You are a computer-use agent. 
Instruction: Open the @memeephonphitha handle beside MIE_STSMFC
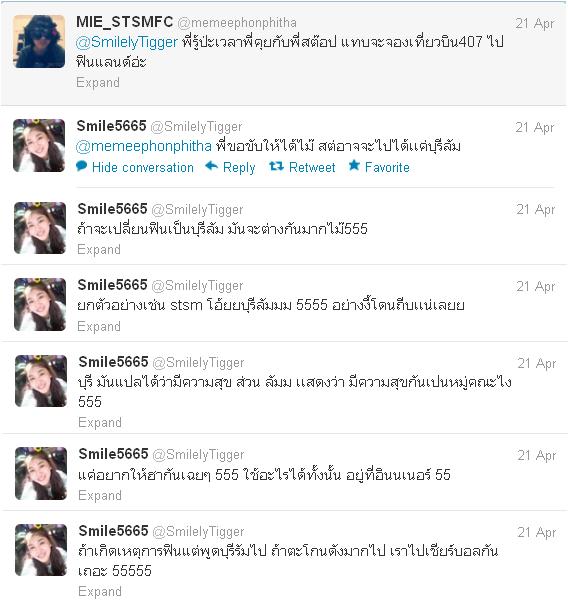(x=237, y=23)
